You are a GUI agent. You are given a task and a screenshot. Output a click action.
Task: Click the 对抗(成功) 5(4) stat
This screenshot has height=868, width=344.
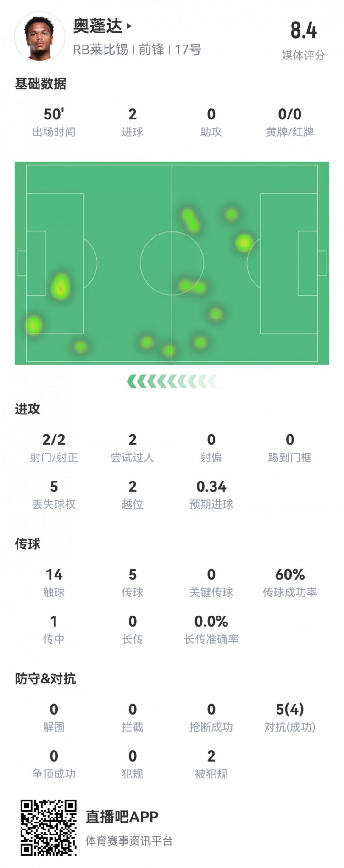click(x=290, y=710)
